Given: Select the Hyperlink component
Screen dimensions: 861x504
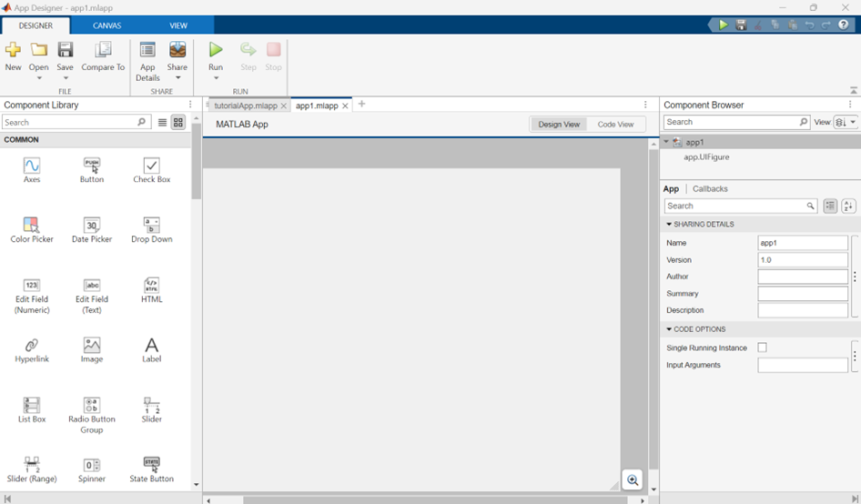Looking at the screenshot, I should [32, 350].
